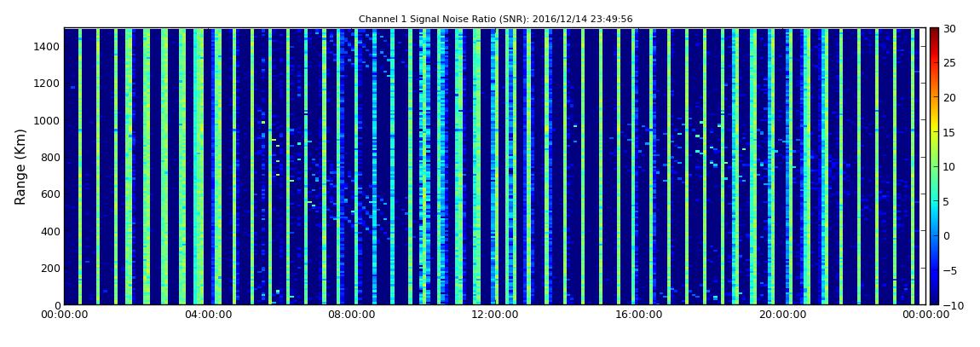
Task: Click the 16:00:00 time axis label
Action: click(639, 315)
